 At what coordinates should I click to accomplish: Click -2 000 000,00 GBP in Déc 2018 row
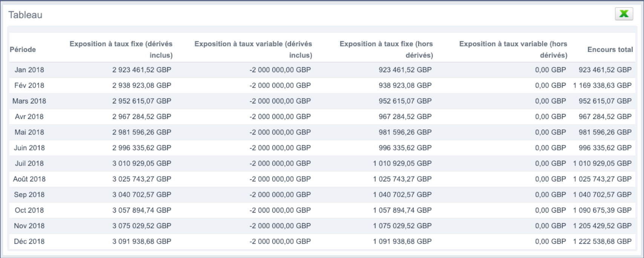click(280, 241)
